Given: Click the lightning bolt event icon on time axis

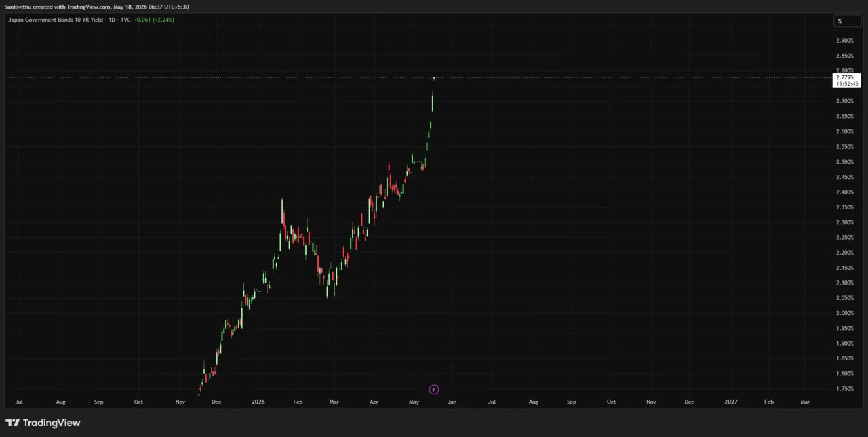Looking at the screenshot, I should (434, 390).
